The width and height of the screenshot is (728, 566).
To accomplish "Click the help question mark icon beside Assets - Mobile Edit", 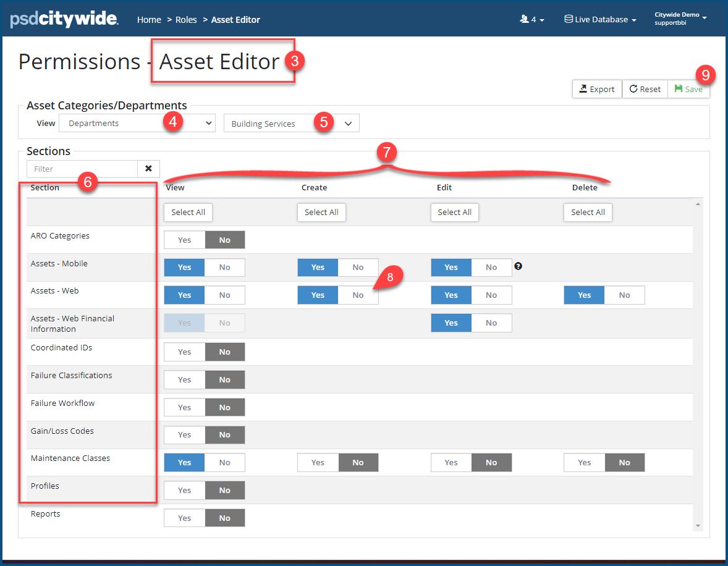I will (x=518, y=266).
